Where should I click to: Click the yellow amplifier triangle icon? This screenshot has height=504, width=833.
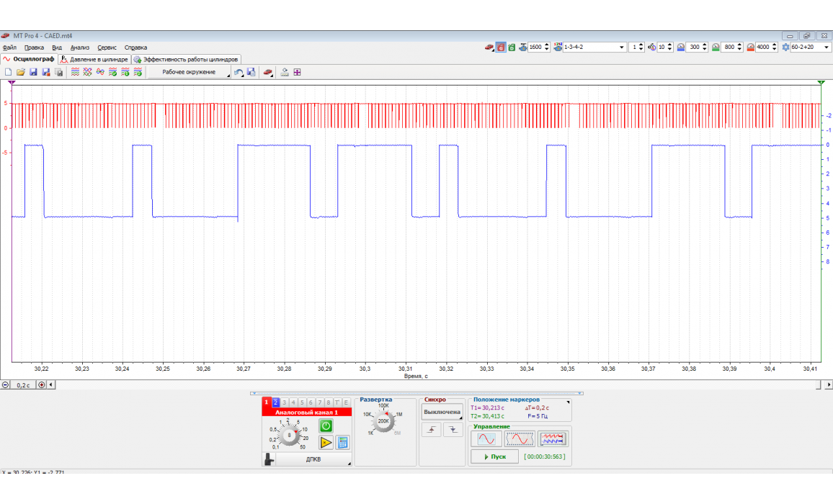[x=326, y=443]
